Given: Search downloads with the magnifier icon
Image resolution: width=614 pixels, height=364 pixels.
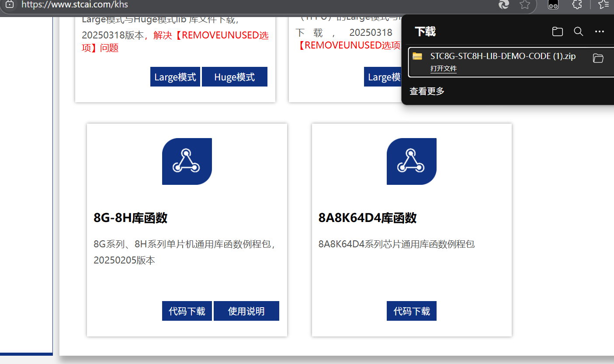Looking at the screenshot, I should [578, 31].
